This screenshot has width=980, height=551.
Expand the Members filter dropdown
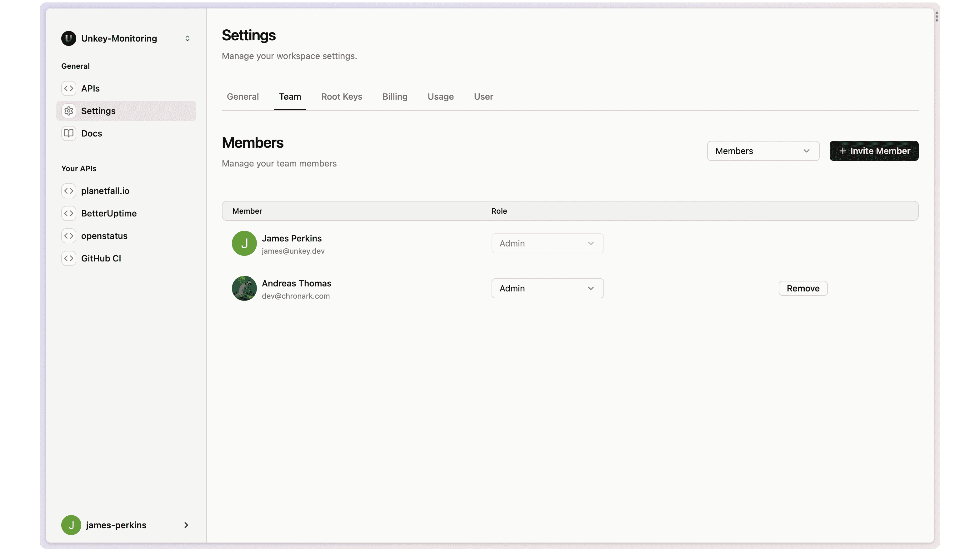[x=763, y=151]
